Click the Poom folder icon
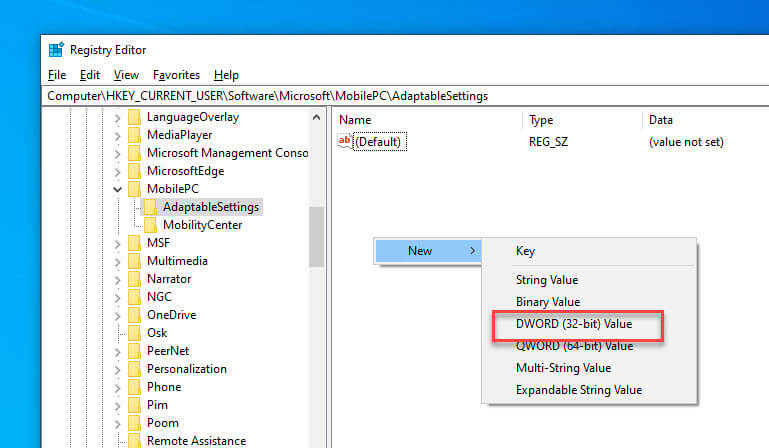 click(134, 423)
